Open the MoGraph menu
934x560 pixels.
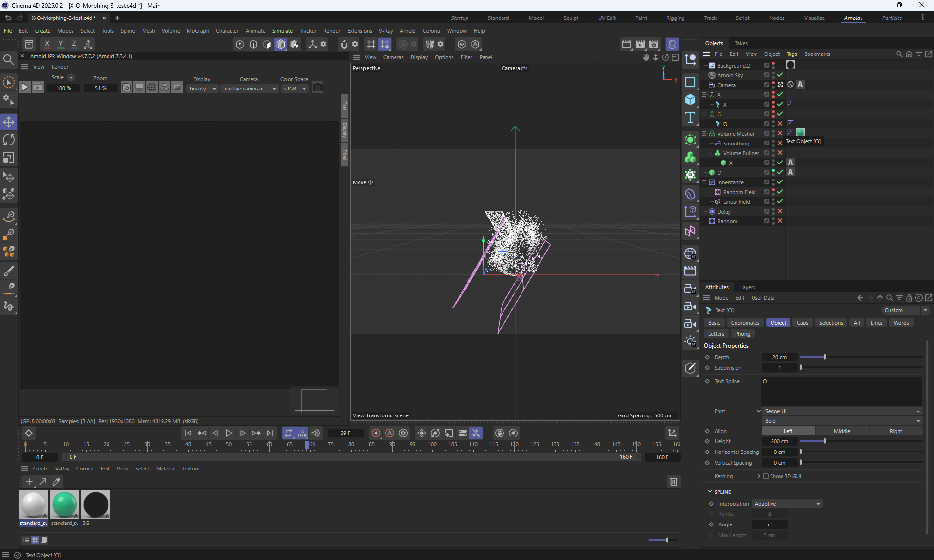198,31
